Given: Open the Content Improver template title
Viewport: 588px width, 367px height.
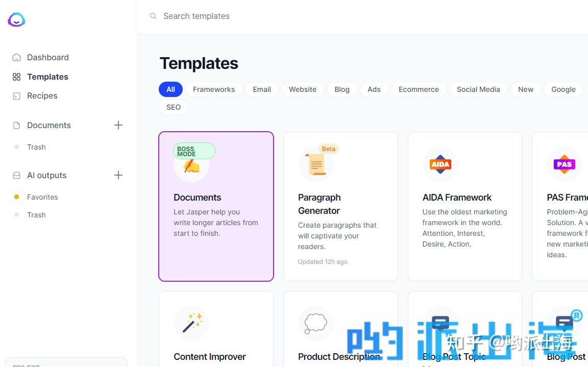Looking at the screenshot, I should (210, 356).
